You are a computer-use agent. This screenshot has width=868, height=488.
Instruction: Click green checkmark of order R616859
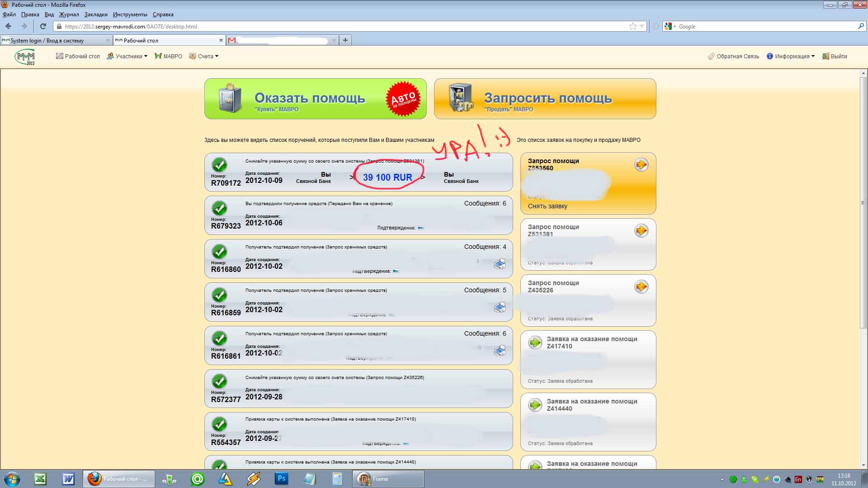220,295
